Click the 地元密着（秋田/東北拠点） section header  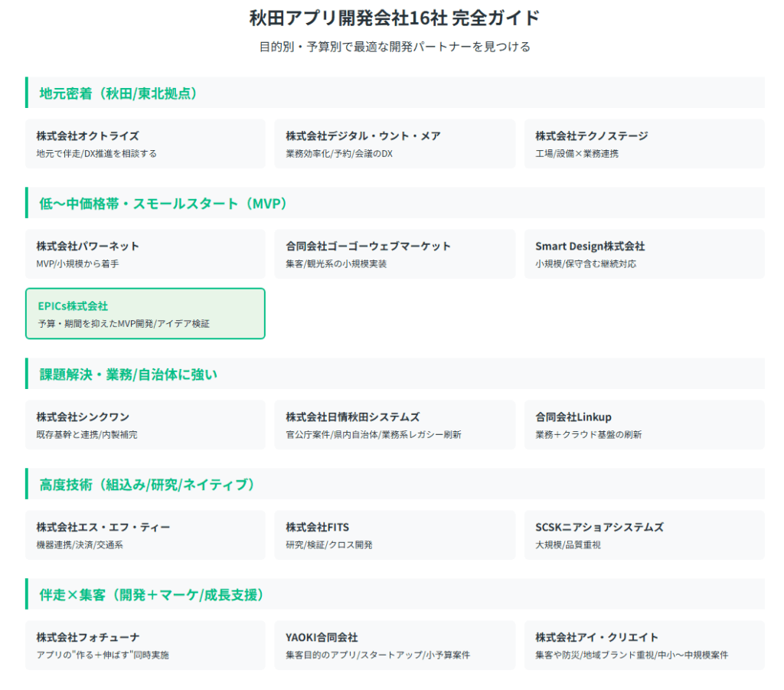point(119,93)
